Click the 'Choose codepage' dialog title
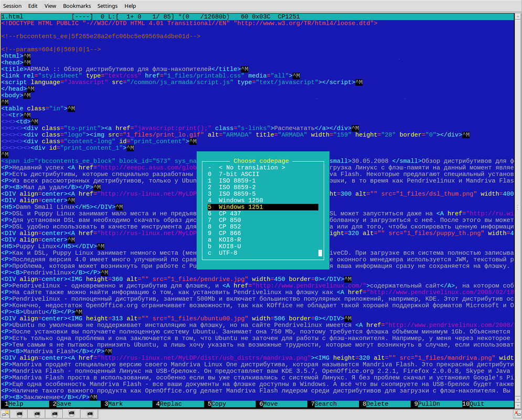Image resolution: width=522 pixels, height=420 pixels. (x=261, y=161)
